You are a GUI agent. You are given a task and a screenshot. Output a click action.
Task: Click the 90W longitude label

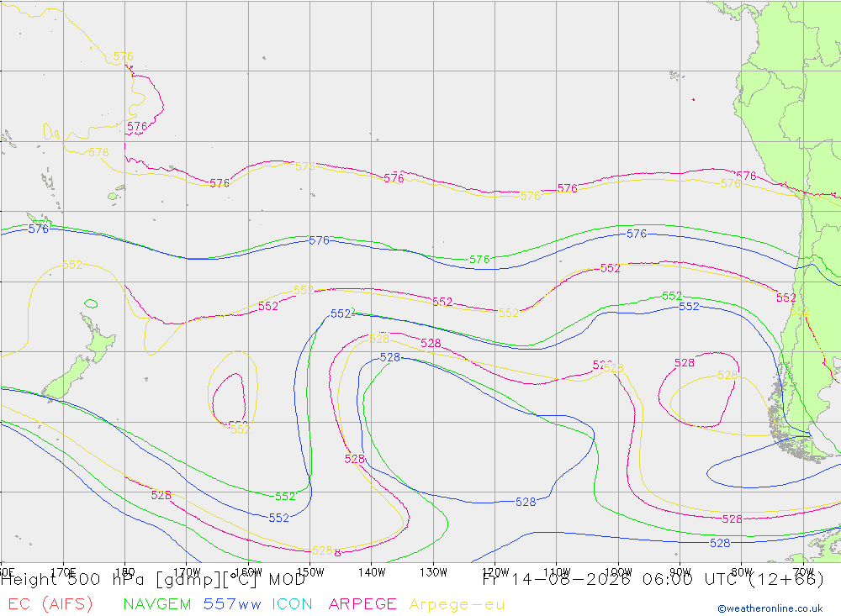680,572
